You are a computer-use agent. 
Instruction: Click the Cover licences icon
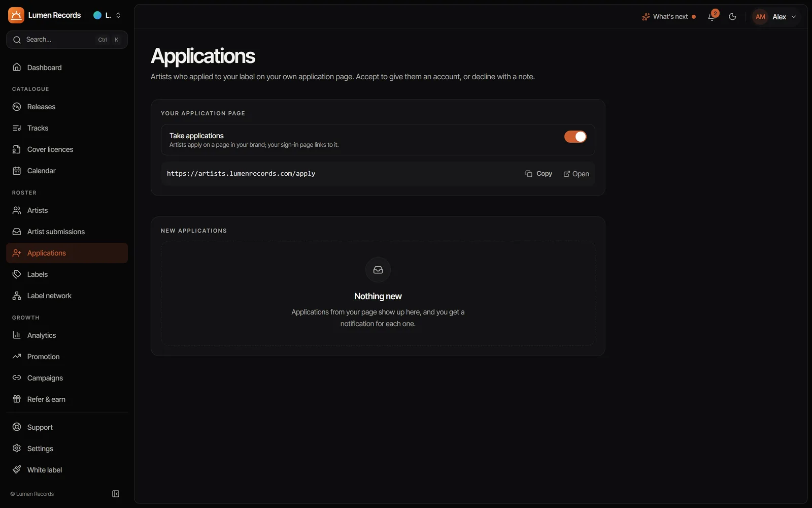pos(17,149)
